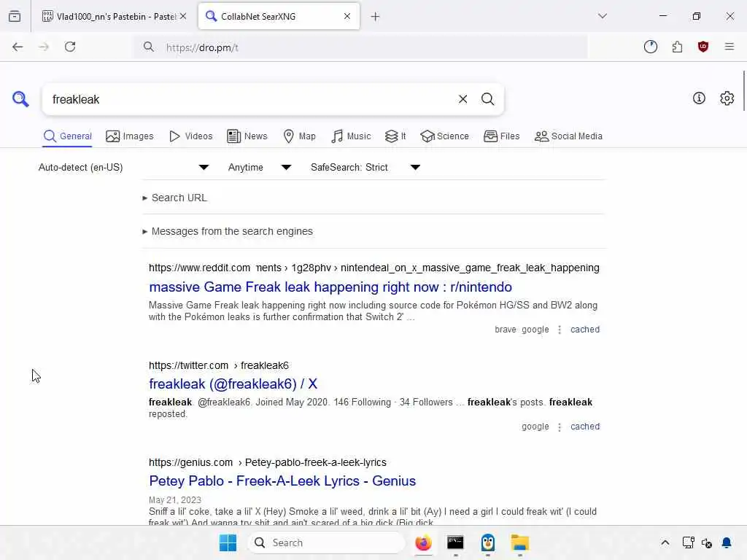
Task: Open notifications bell in system tray
Action: coord(727,542)
